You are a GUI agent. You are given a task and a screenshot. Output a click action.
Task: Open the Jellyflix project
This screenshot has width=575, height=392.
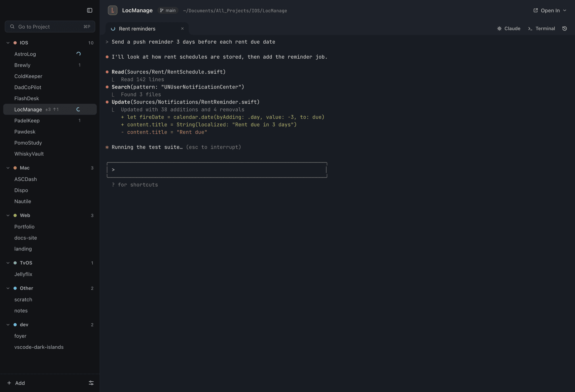(x=50, y=274)
